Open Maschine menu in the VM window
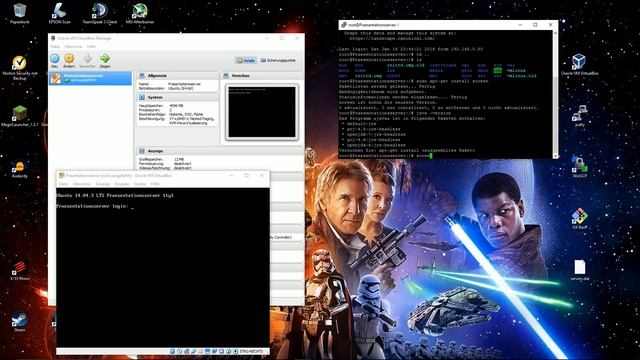640x360 pixels. pyautogui.click(x=81, y=184)
